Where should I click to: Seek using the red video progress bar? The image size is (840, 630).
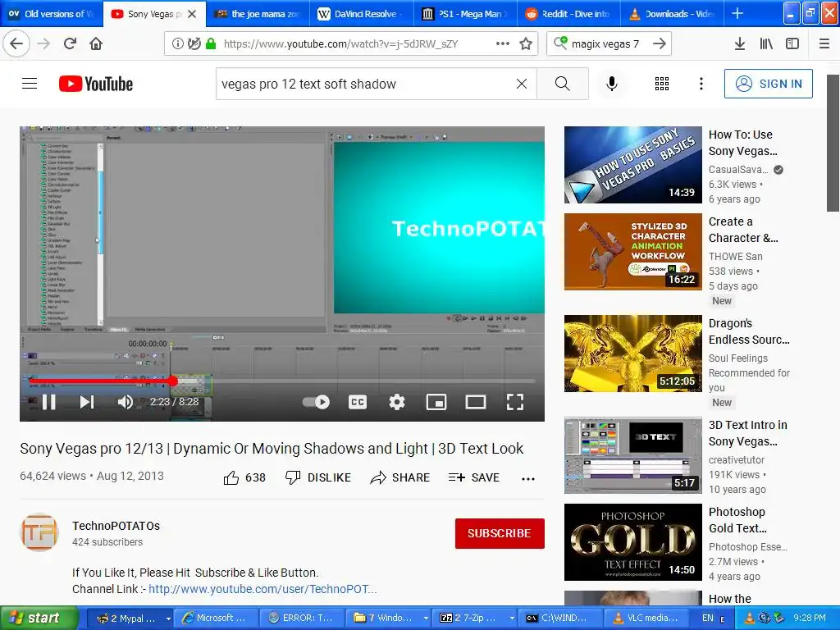282,381
